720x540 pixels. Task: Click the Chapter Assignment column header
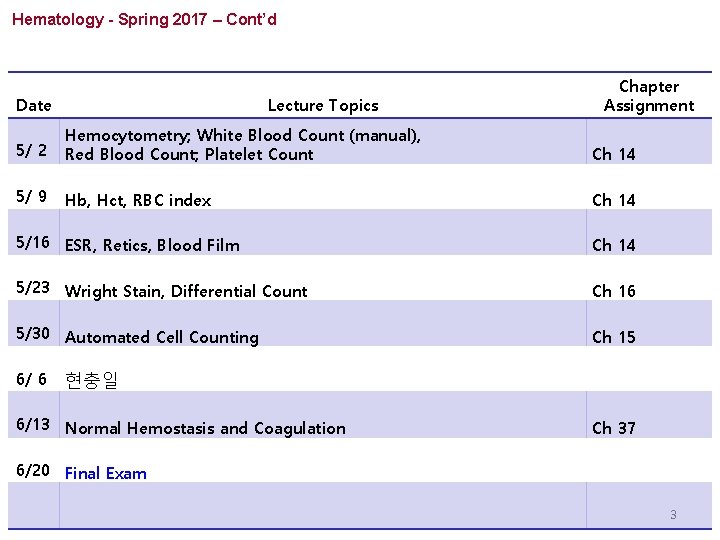649,96
